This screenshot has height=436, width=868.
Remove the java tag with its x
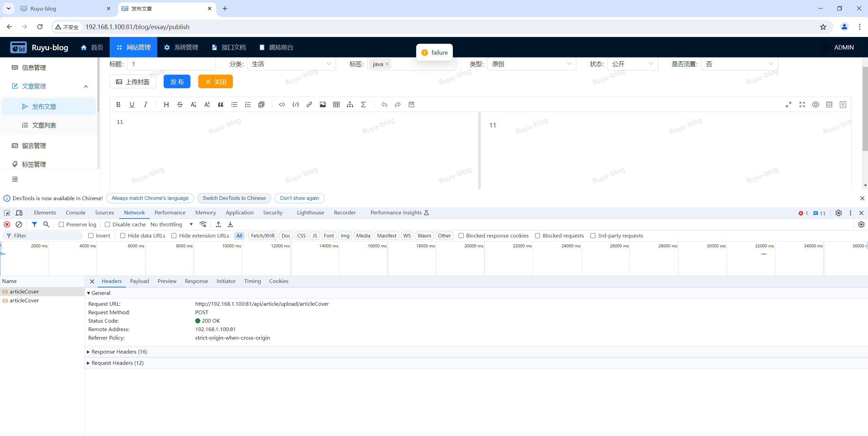387,64
